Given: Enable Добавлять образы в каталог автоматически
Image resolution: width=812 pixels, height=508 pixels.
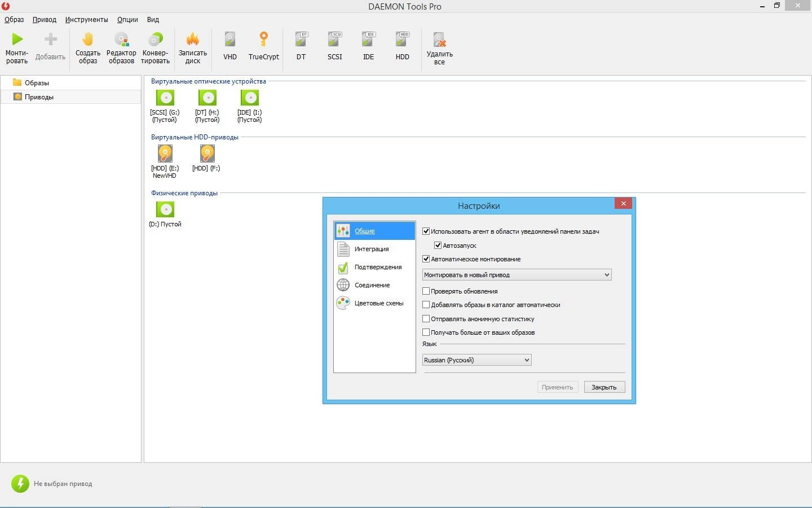Looking at the screenshot, I should (x=426, y=305).
